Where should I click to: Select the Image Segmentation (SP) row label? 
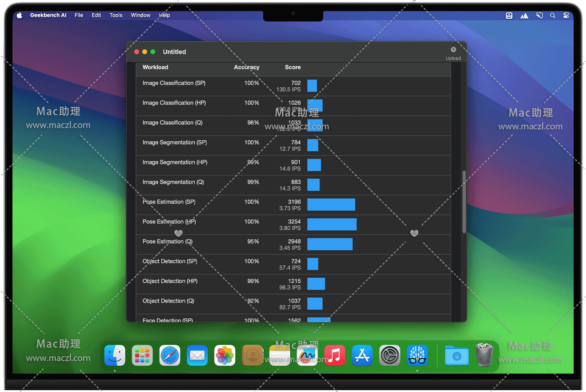coord(175,143)
